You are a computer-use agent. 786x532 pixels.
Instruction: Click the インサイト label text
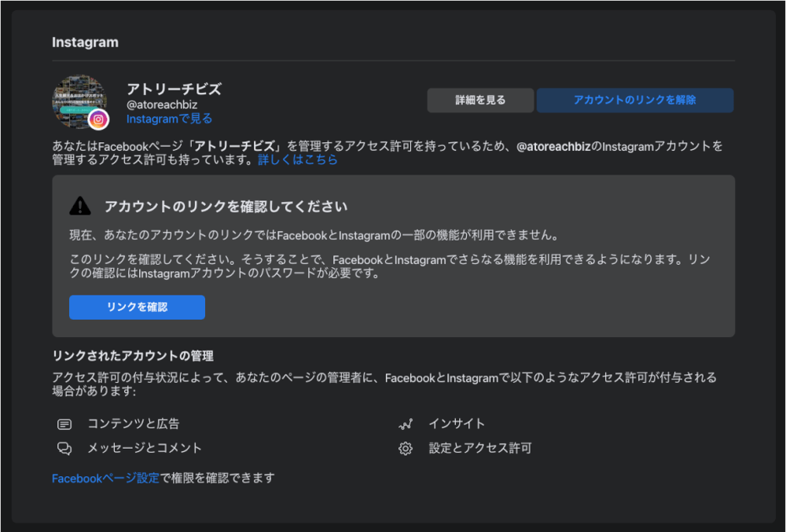[458, 423]
